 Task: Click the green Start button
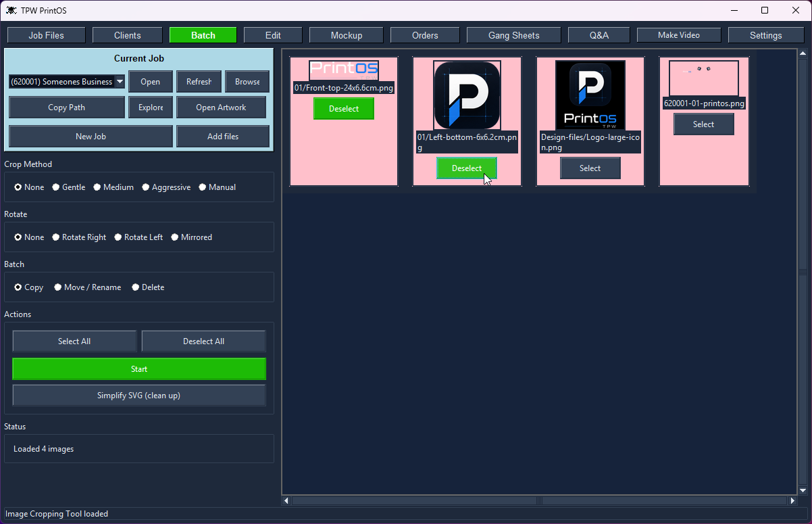(139, 369)
